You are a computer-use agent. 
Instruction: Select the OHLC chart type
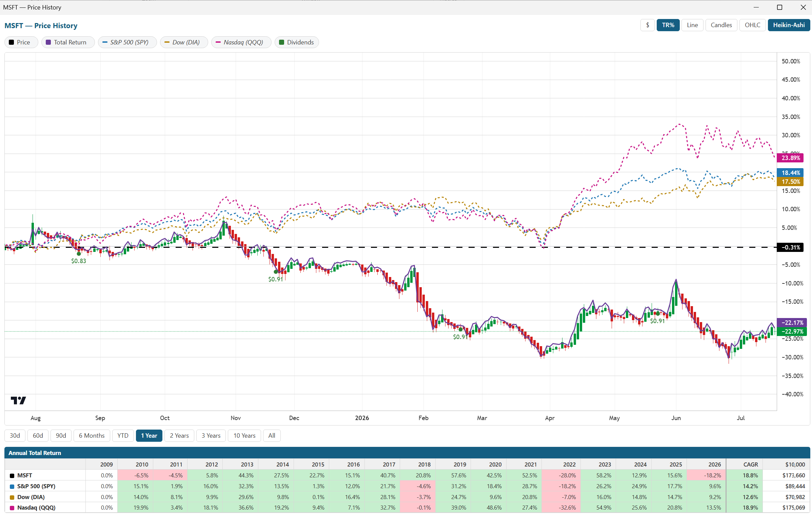click(752, 25)
